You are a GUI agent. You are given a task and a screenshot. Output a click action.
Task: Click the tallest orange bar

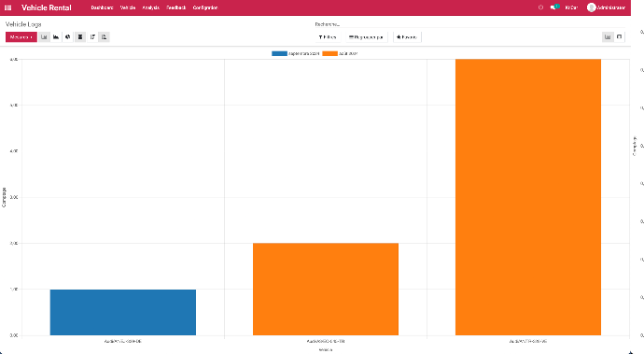coord(528,197)
